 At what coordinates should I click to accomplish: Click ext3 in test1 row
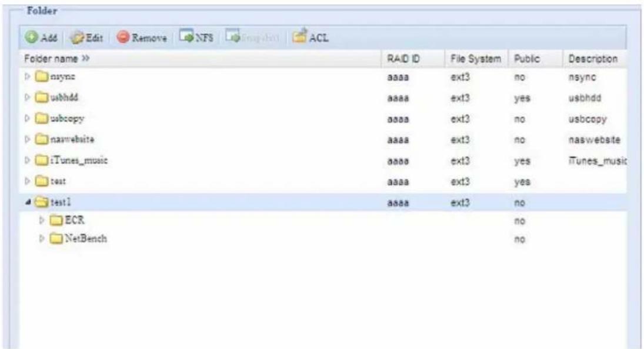point(460,202)
